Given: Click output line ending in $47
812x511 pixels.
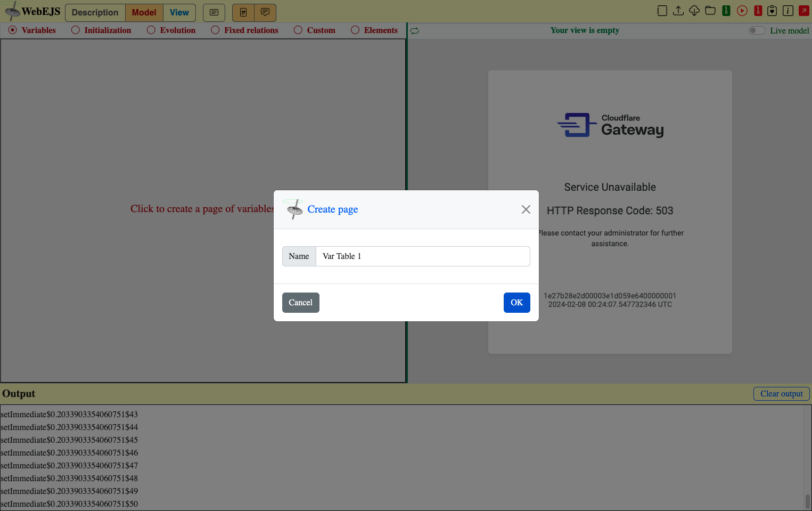Looking at the screenshot, I should [69, 465].
